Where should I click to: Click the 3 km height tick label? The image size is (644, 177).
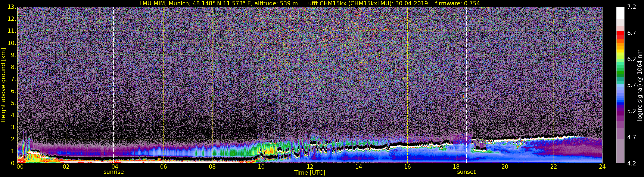click(x=13, y=127)
